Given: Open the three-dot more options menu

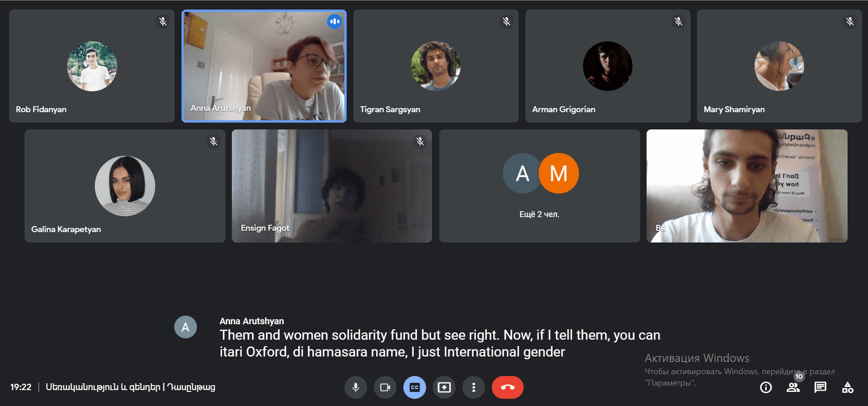Looking at the screenshot, I should coord(474,387).
